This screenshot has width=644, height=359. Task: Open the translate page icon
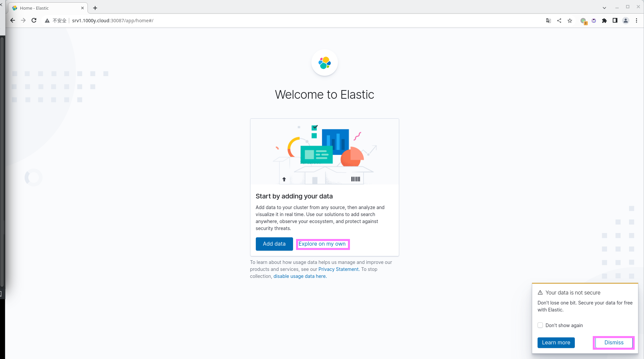pyautogui.click(x=549, y=21)
